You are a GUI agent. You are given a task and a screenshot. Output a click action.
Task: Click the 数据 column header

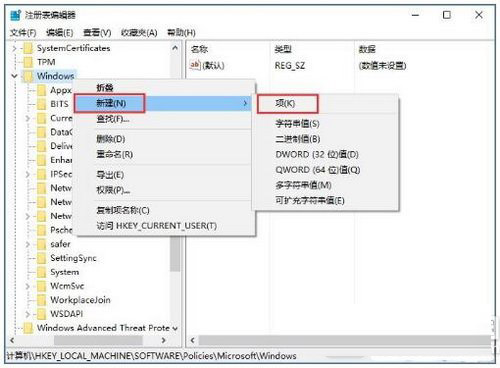coord(367,49)
